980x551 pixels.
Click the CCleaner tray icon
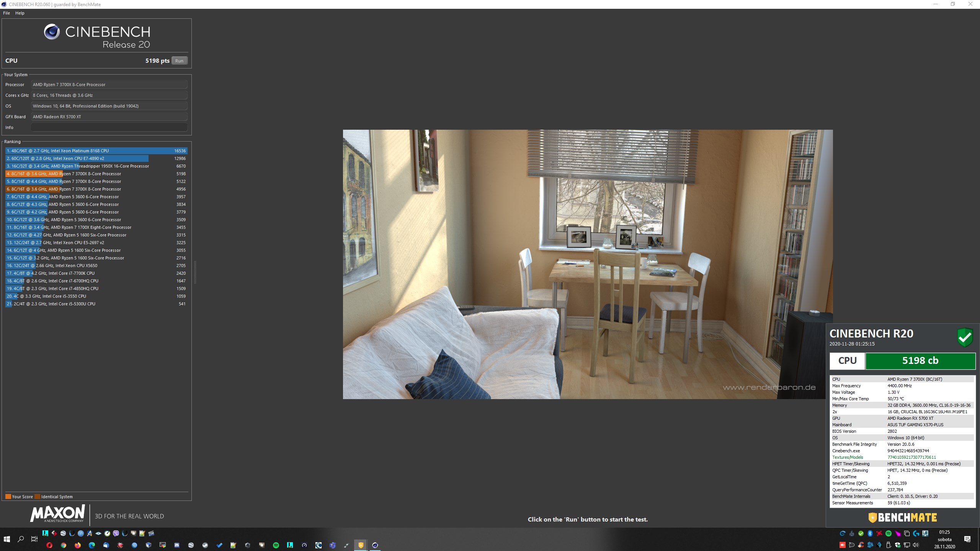tap(861, 545)
